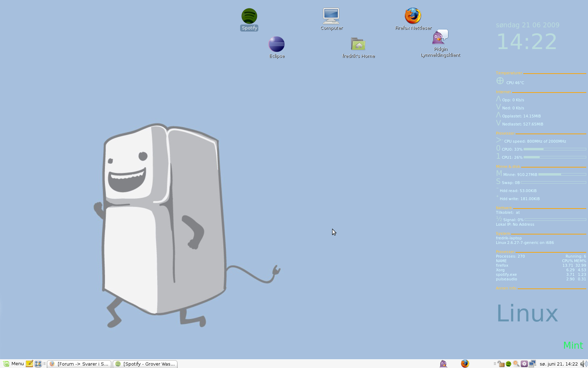The image size is (588, 368).
Task: Click the 'Xorg' process row
Action: pos(541,270)
